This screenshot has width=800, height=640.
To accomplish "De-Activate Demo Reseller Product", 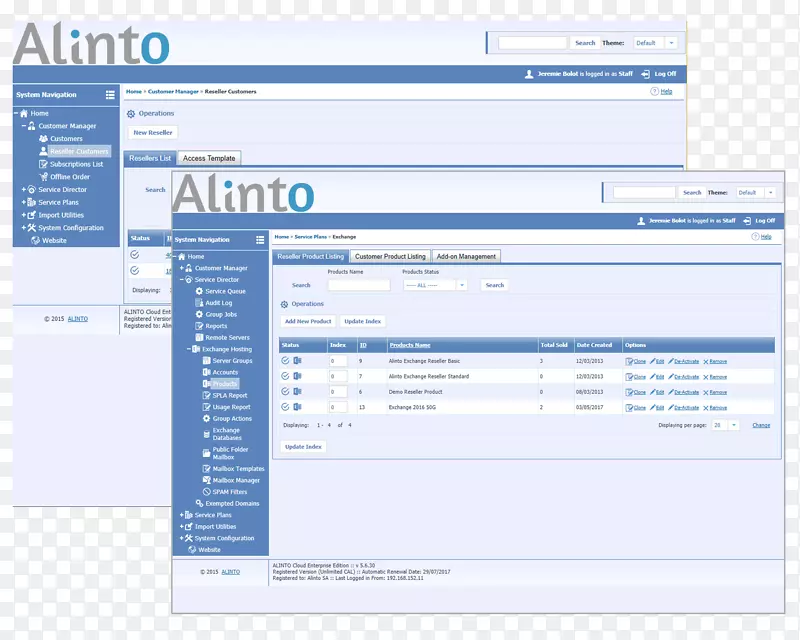I will 684,392.
